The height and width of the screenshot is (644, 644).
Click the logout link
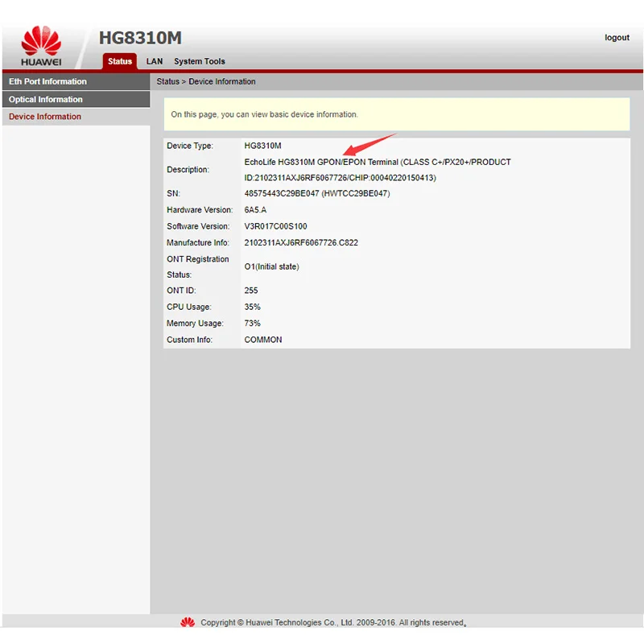point(617,37)
